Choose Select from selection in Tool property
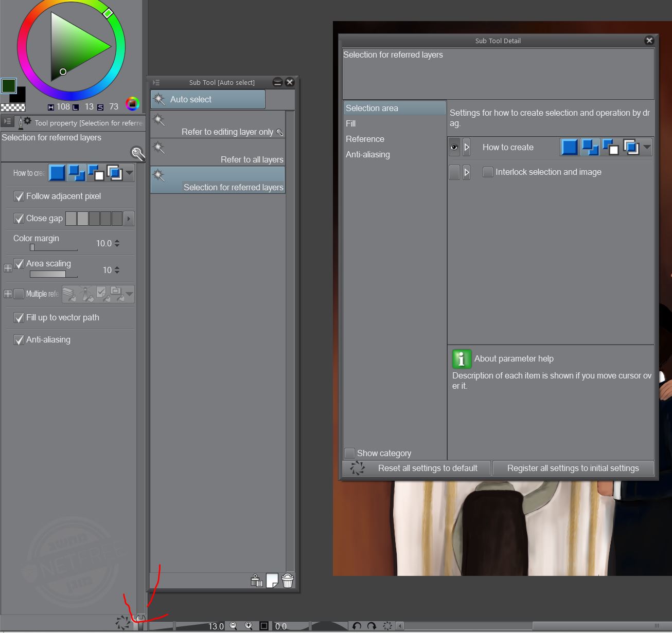This screenshot has width=672, height=633. pyautogui.click(x=114, y=173)
